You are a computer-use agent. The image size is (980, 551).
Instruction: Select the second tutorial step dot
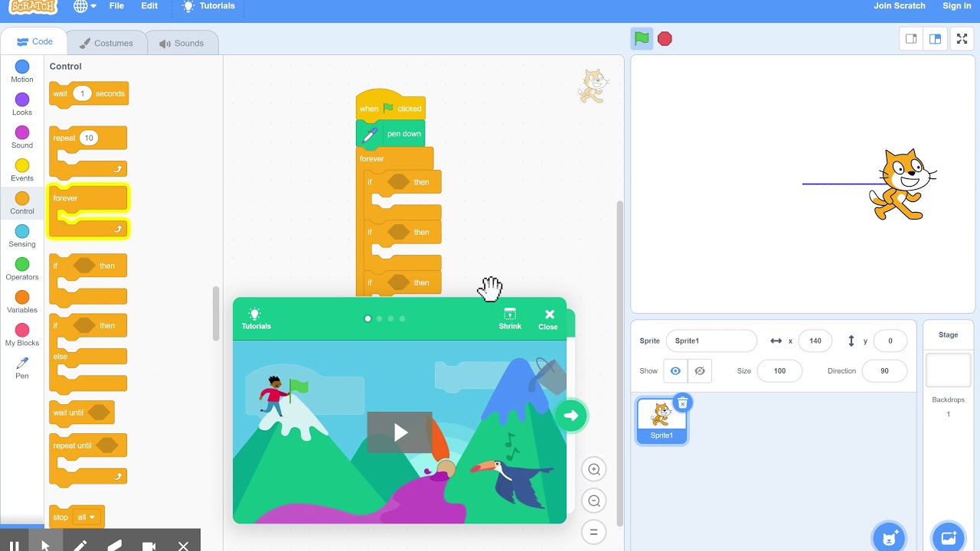379,318
